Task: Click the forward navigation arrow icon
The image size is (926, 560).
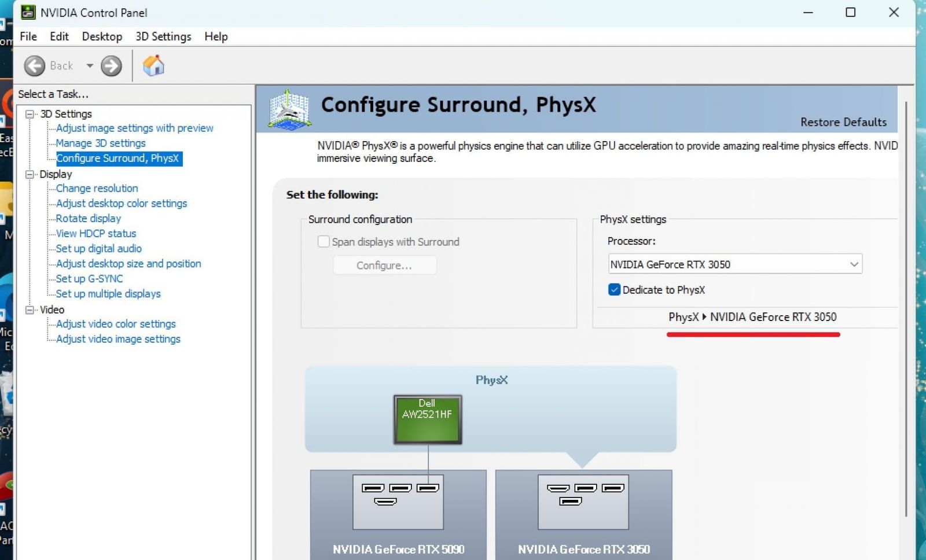Action: click(111, 65)
